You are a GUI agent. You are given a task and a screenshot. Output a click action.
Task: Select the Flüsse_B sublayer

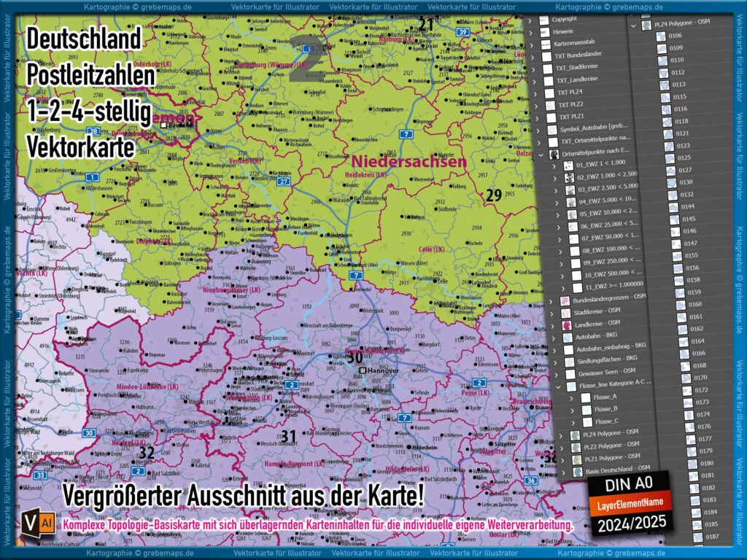tap(604, 408)
